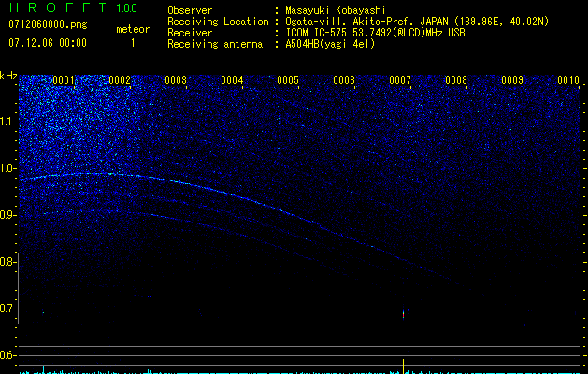Click the red meteor echo near 0.7 kHz
588x374 pixels.
click(x=404, y=314)
